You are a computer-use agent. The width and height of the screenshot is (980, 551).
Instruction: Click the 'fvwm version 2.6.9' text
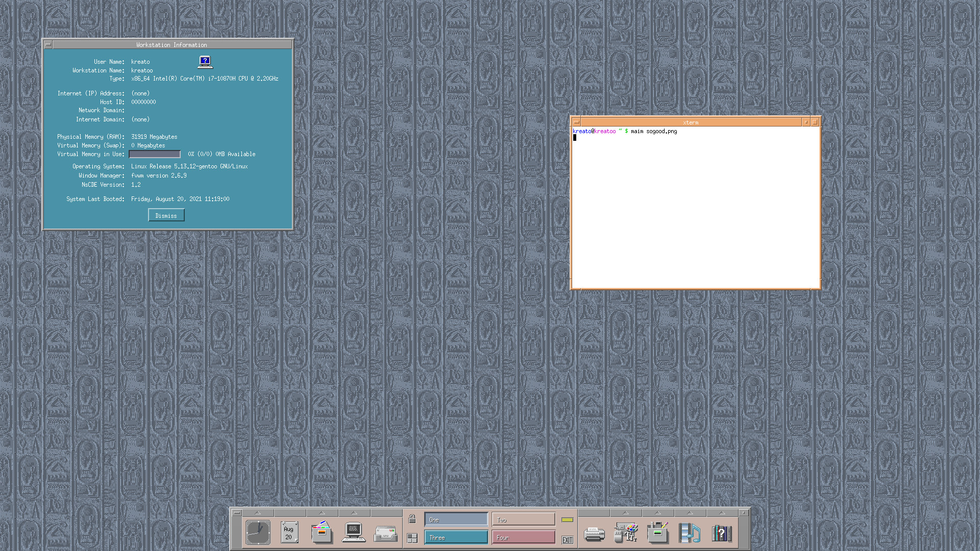[x=159, y=176]
